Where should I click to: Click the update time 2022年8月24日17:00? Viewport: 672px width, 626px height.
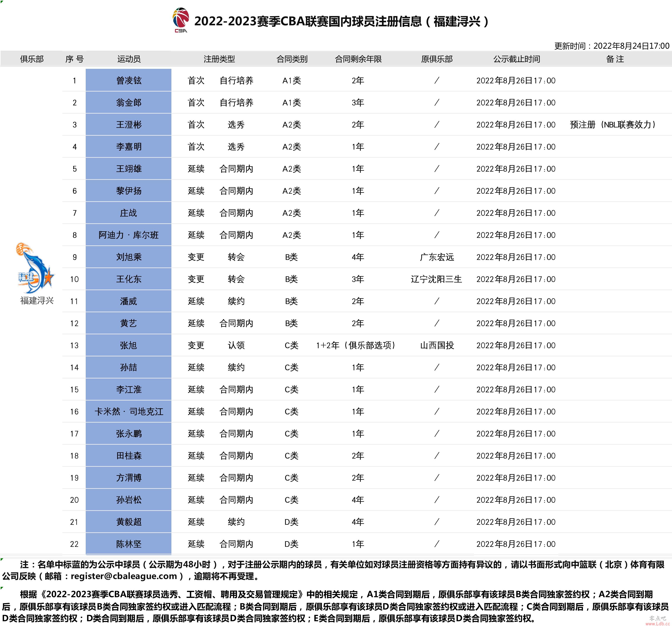[632, 46]
